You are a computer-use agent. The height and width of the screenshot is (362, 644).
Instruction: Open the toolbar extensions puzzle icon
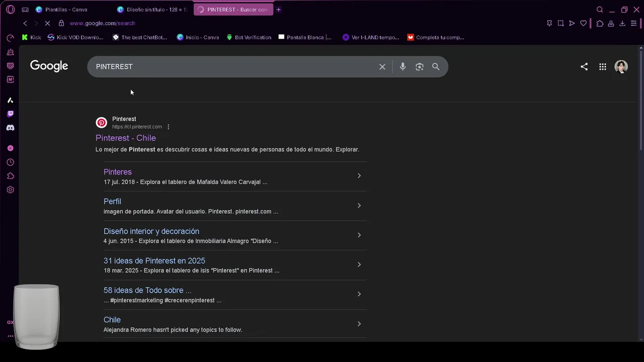point(600,23)
